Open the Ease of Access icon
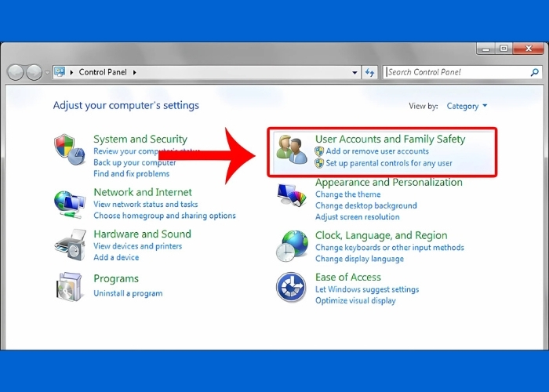This screenshot has width=549, height=392. 292,287
